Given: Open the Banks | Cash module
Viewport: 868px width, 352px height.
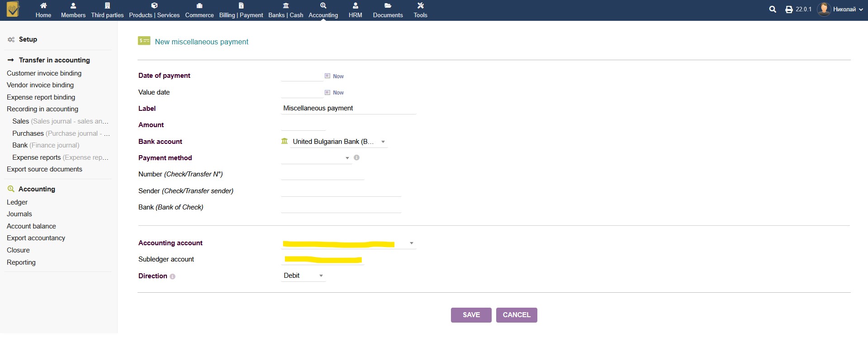Looking at the screenshot, I should pos(285,10).
